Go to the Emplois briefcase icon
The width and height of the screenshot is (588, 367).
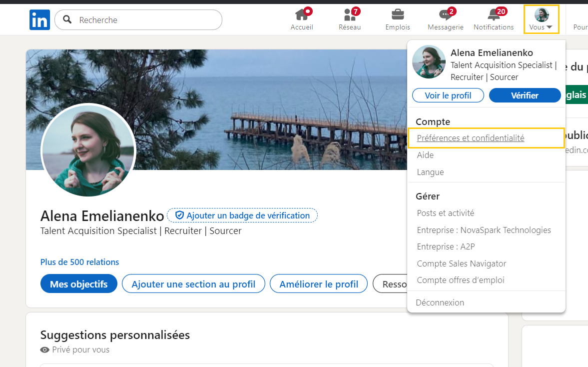(x=398, y=14)
